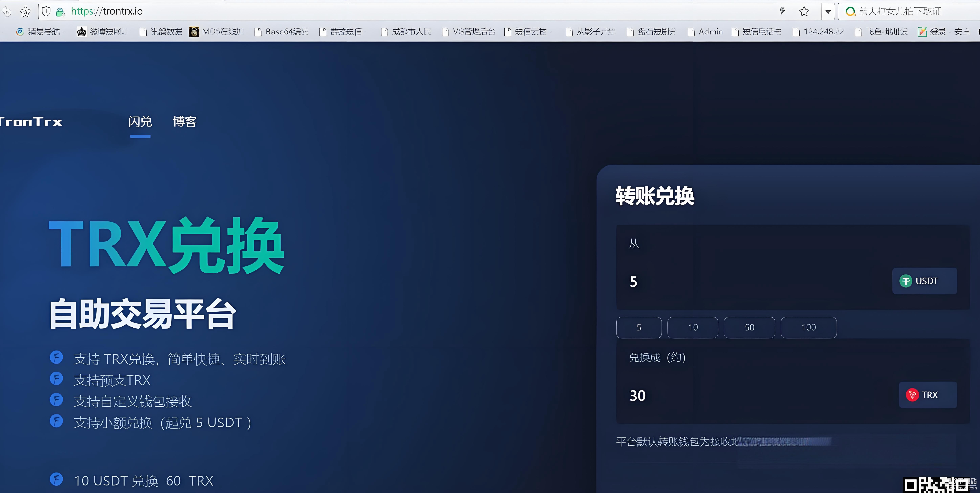
Task: Open the 微博短网址 bookmark with crown icon
Action: [103, 32]
